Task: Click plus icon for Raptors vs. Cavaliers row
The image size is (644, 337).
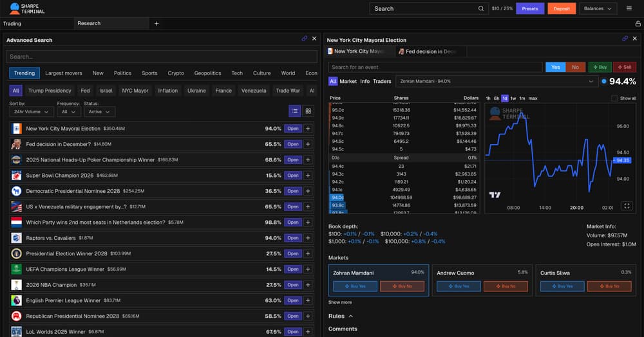Action: coord(308,238)
